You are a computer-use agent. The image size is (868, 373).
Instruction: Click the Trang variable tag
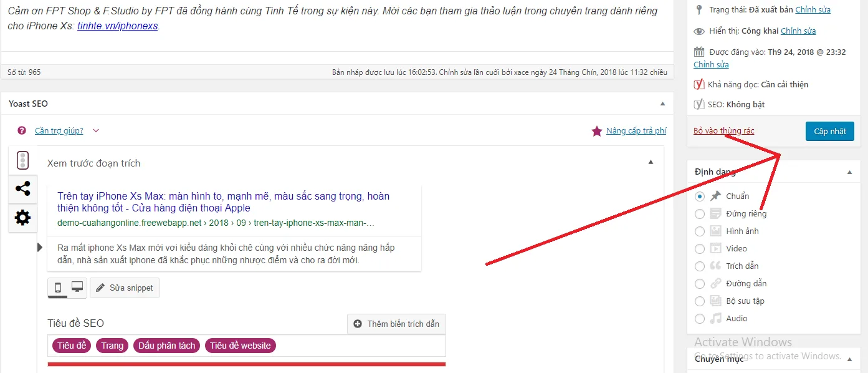tap(112, 346)
